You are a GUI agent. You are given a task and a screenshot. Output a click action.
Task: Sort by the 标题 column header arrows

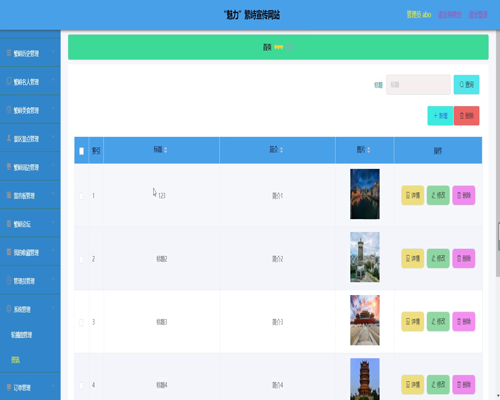coord(166,150)
